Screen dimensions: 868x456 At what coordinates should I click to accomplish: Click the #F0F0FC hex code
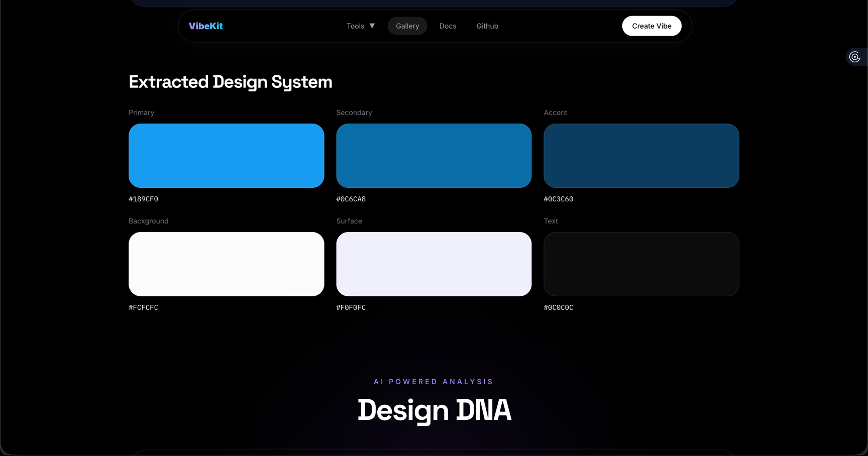(x=351, y=308)
